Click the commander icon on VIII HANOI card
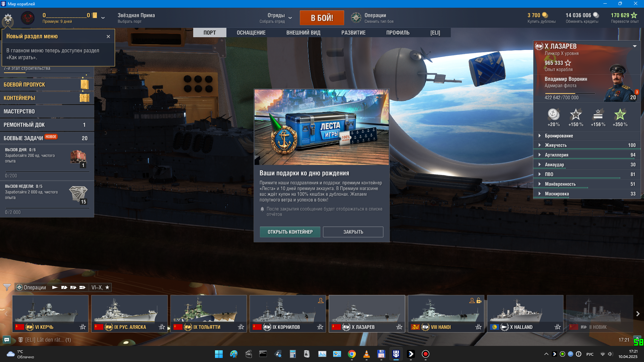This screenshot has height=362, width=644. click(472, 300)
